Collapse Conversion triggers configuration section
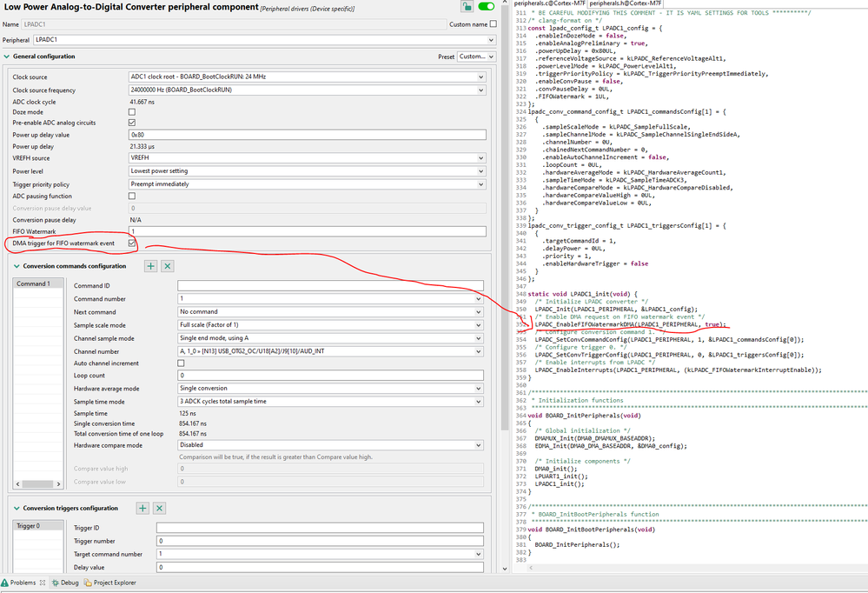The width and height of the screenshot is (868, 593). (x=17, y=508)
